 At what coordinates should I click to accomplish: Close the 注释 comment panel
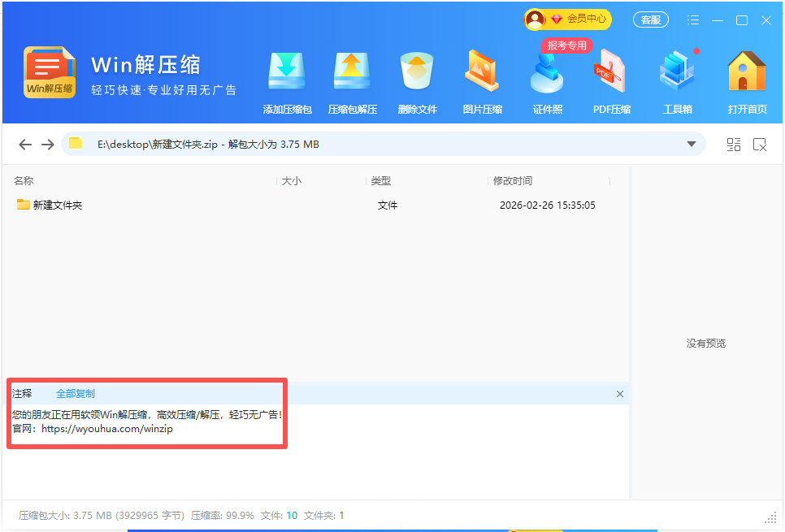coord(620,394)
